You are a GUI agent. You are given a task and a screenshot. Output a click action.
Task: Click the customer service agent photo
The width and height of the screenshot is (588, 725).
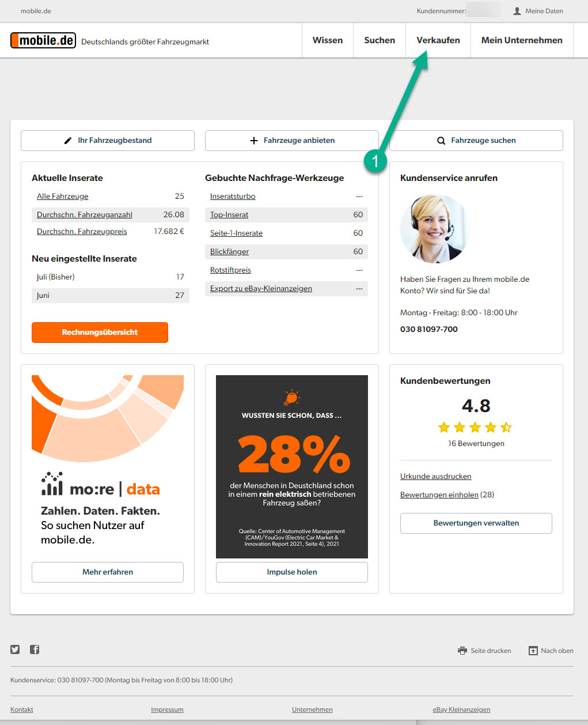[x=435, y=229]
